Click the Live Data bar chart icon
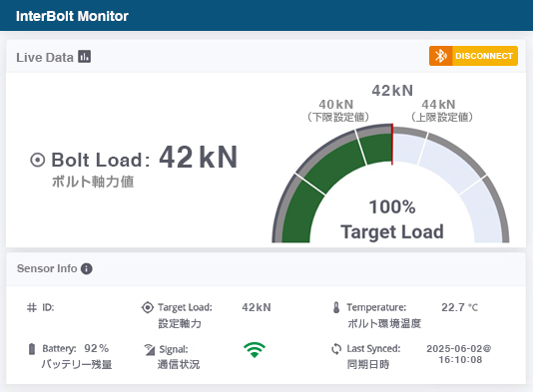Viewport: 533px width, 392px height. tap(84, 57)
